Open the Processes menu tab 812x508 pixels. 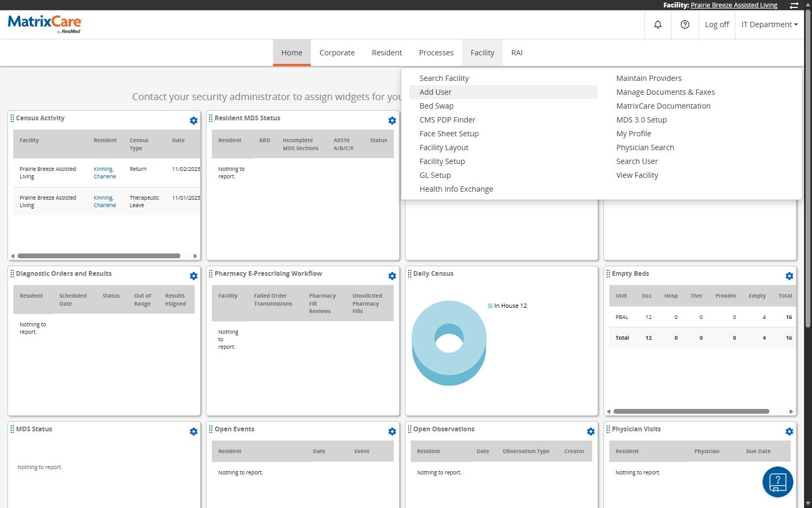436,53
